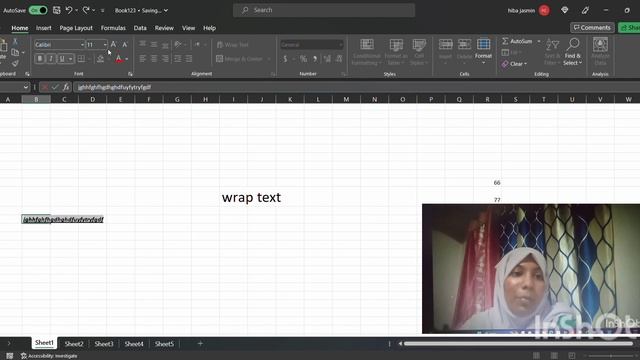Click Increase Decimal icon

(327, 59)
